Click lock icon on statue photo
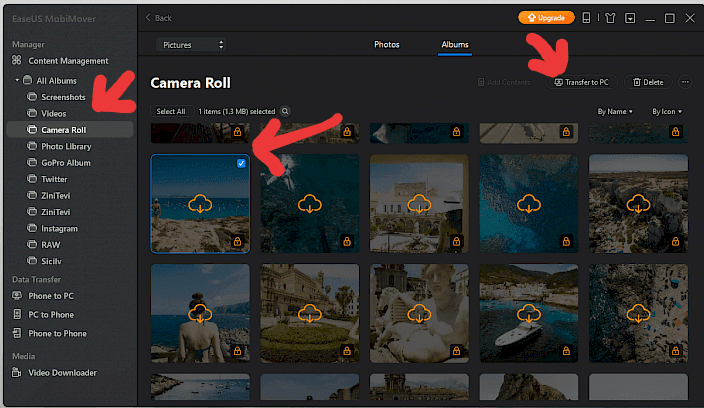Image resolution: width=704 pixels, height=408 pixels. pos(457,351)
